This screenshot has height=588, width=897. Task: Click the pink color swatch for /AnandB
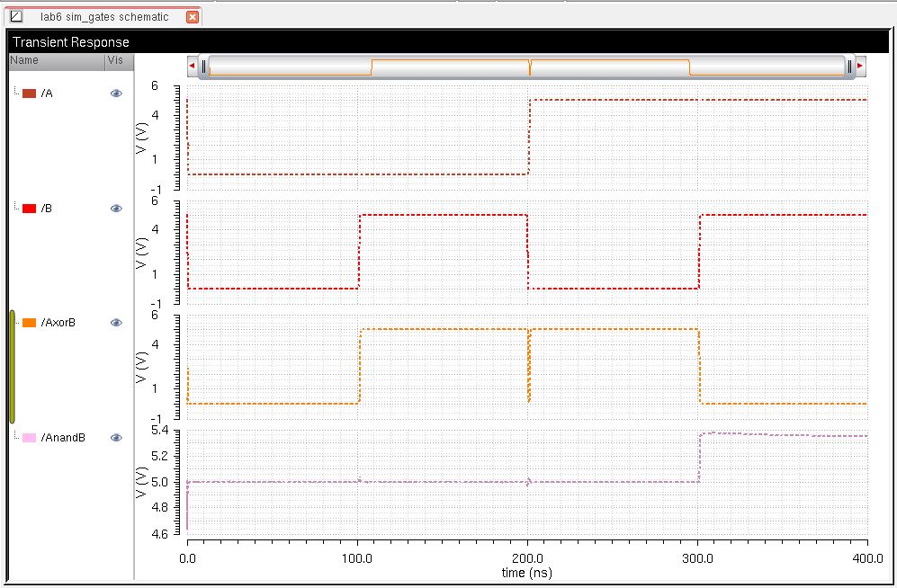coord(27,438)
